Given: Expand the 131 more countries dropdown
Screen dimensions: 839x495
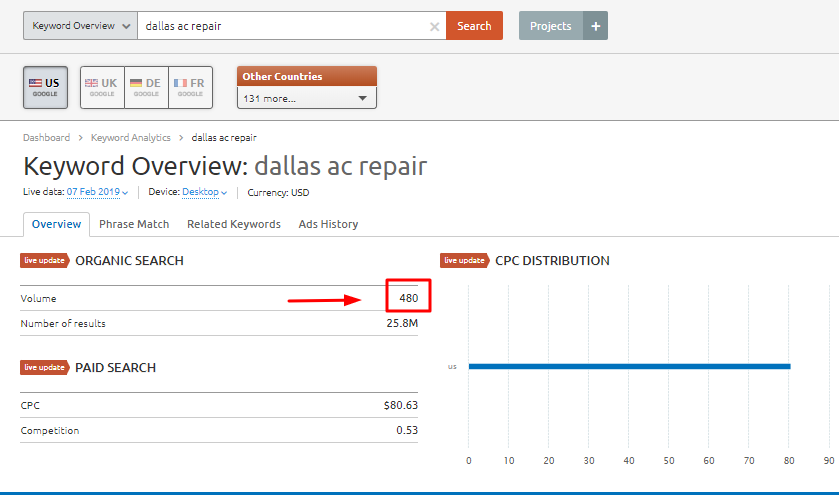Looking at the screenshot, I should click(x=307, y=98).
